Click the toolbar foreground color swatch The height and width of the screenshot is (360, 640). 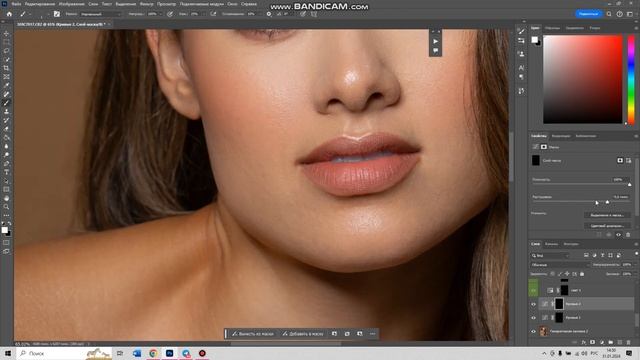[4, 230]
